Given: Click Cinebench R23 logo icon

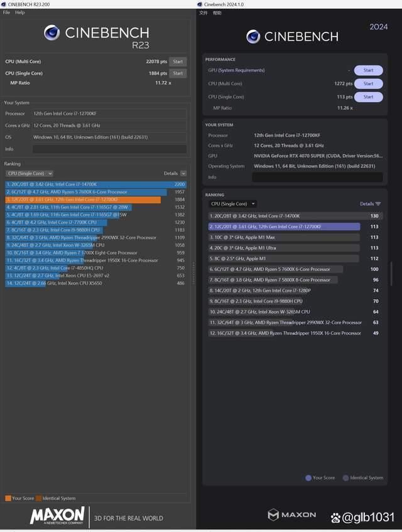Looking at the screenshot, I should pyautogui.click(x=52, y=33).
